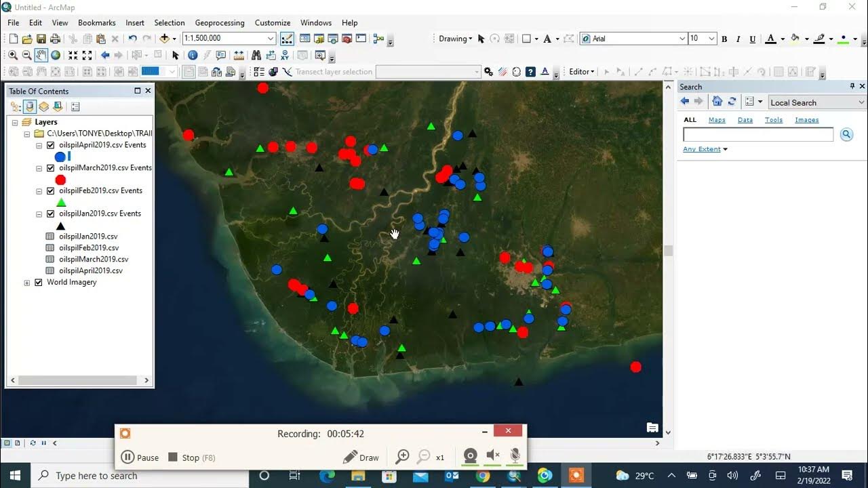
Task: Open the Find binoculars tool
Action: click(256, 56)
